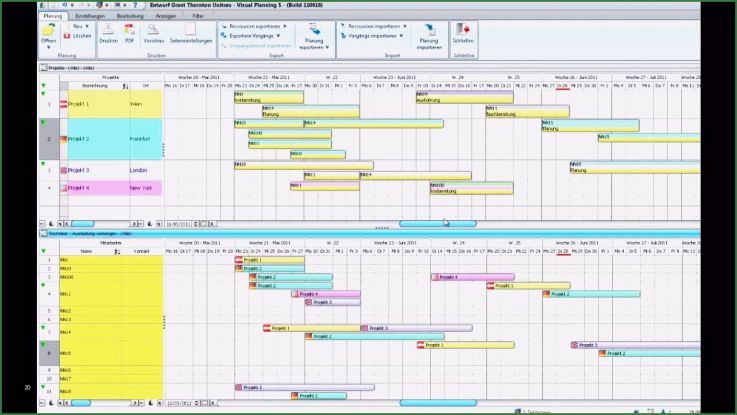Collapse the Projekt 2 row group arrow
This screenshot has height=415, width=737.
point(43,122)
